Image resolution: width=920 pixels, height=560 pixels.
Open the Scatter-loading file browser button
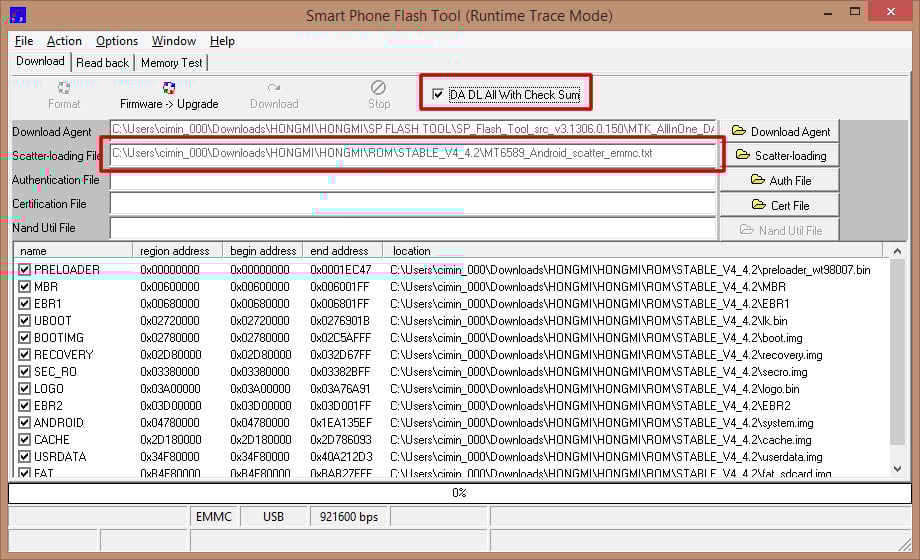click(x=779, y=156)
